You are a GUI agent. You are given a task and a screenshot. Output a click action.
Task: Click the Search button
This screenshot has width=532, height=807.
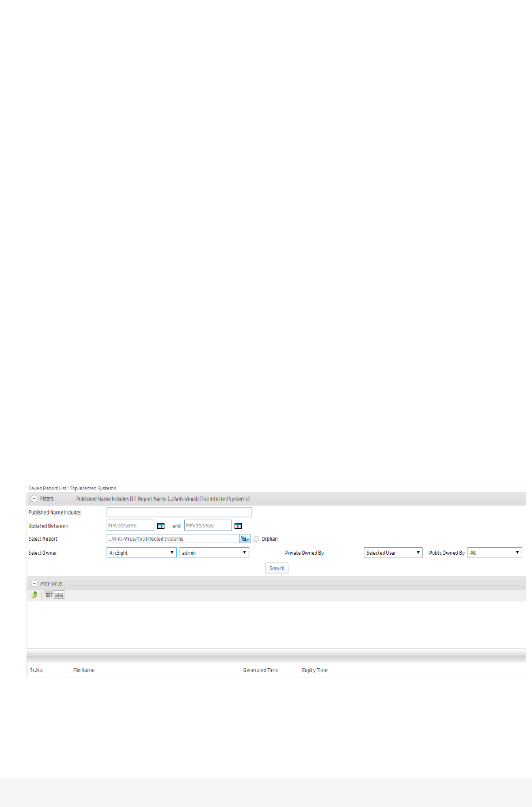(x=277, y=568)
